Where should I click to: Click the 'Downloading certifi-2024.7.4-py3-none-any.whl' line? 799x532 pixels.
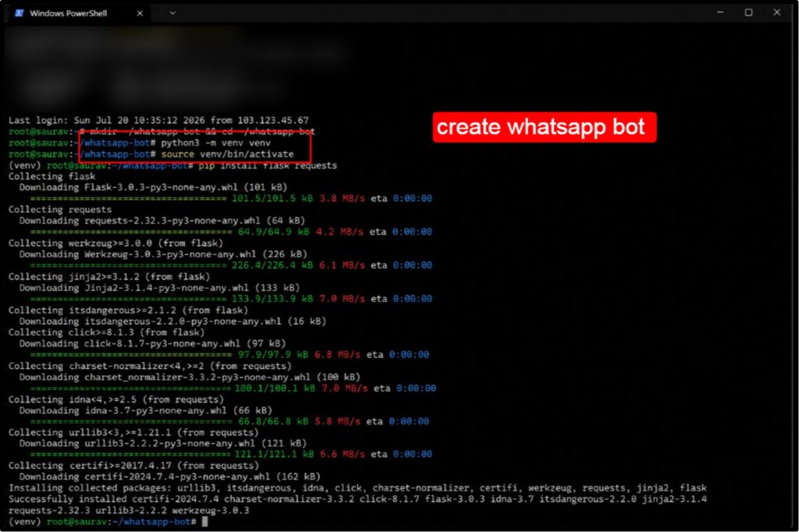[x=169, y=477]
